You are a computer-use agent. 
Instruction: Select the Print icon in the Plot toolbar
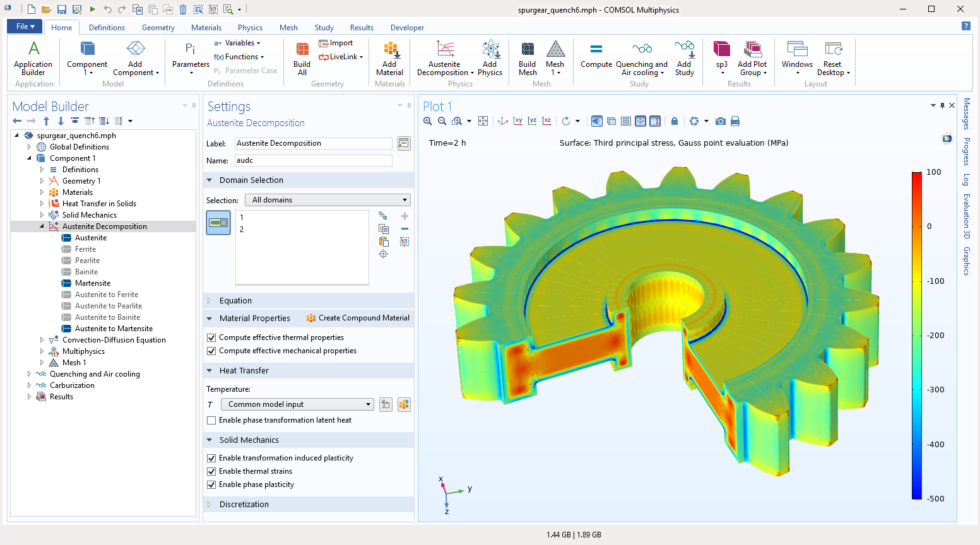735,120
